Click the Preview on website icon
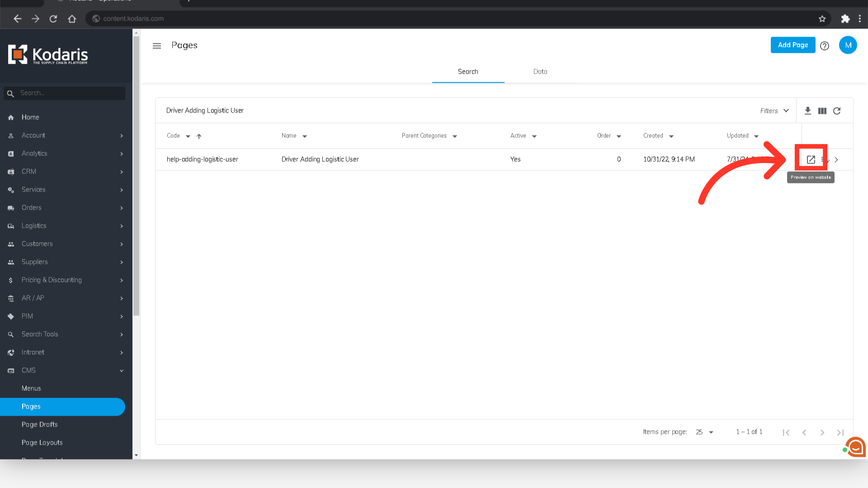868x488 pixels. coord(811,160)
